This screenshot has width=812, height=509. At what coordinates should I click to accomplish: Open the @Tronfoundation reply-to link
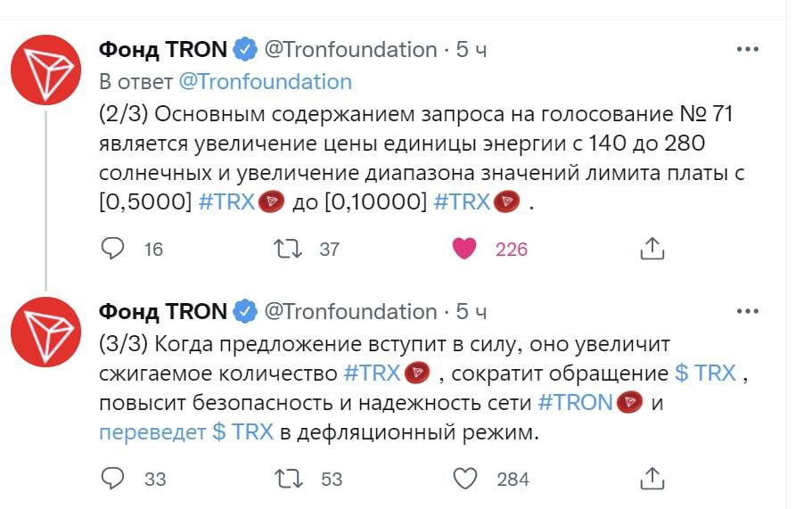(265, 82)
